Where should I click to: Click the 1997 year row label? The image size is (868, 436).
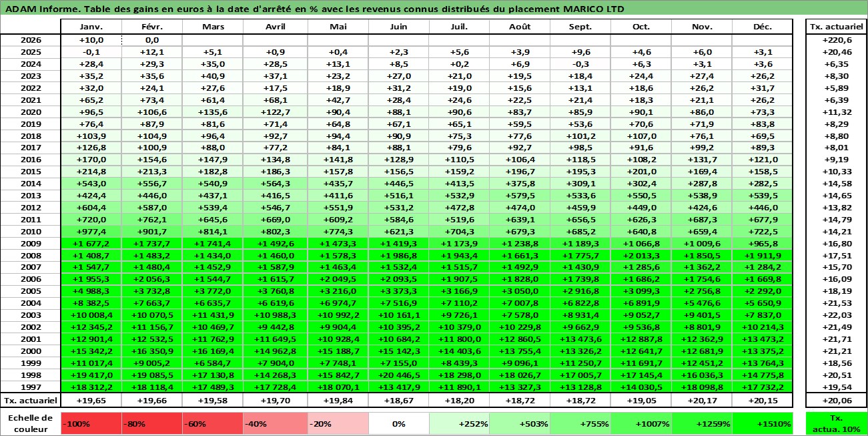(31, 388)
